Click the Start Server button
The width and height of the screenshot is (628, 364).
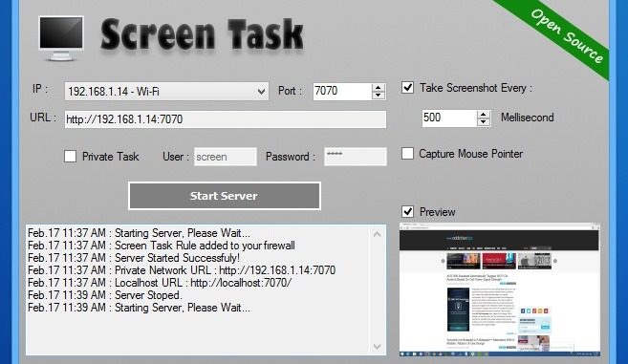(x=225, y=196)
